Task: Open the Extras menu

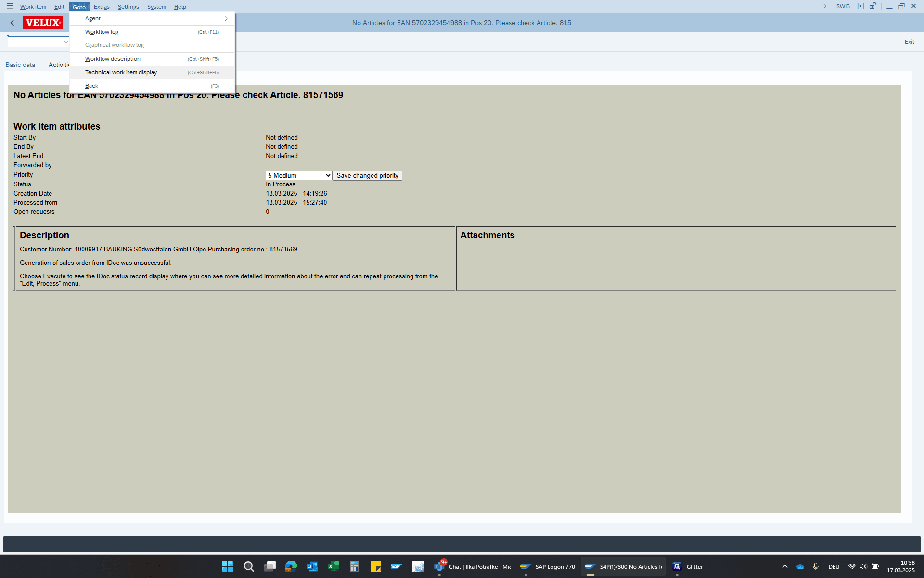Action: coord(102,7)
